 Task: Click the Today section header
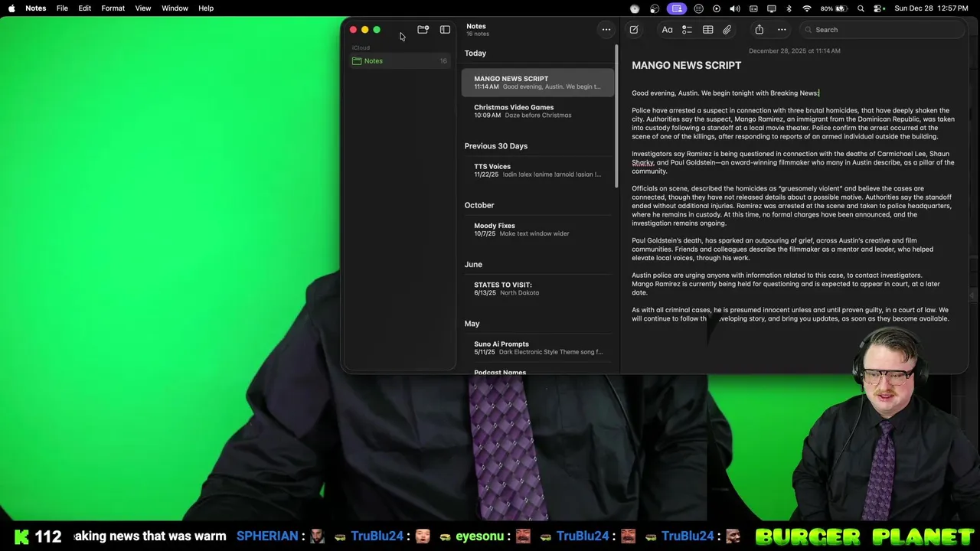point(475,54)
